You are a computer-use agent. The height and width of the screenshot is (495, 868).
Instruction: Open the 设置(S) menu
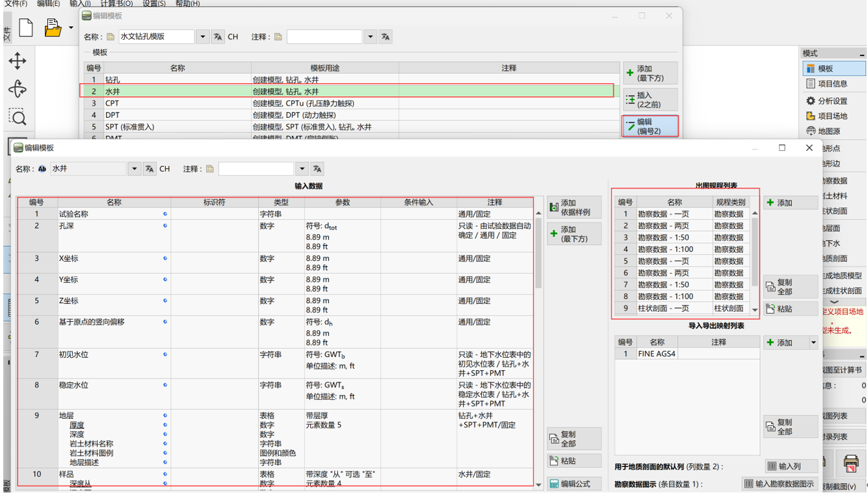click(x=154, y=3)
